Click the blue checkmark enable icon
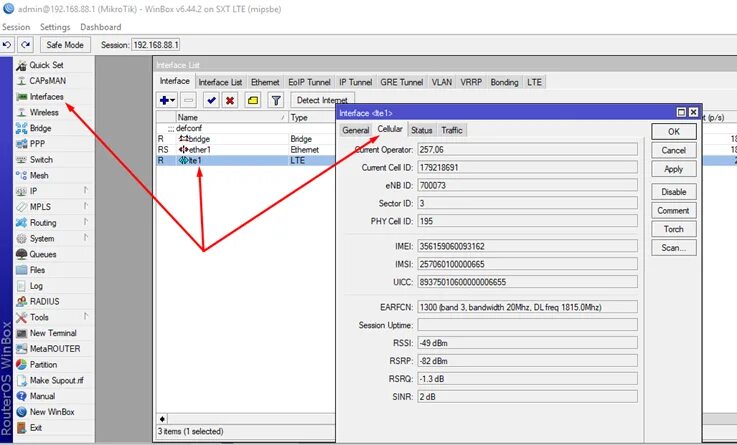The image size is (737, 445). point(211,100)
